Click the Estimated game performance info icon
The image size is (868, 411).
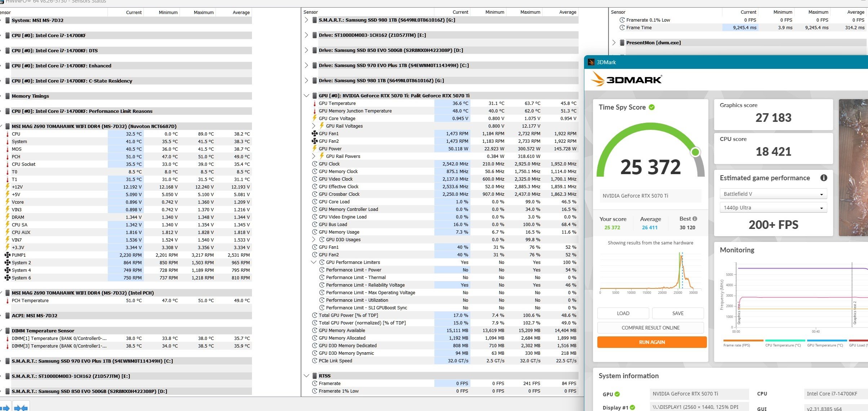pos(824,178)
